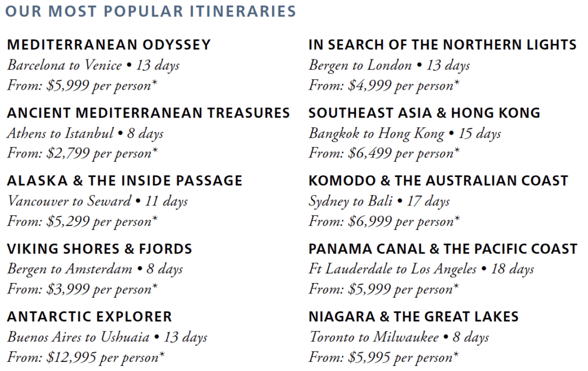Click the Athens to Istanbul route line

coord(86,134)
